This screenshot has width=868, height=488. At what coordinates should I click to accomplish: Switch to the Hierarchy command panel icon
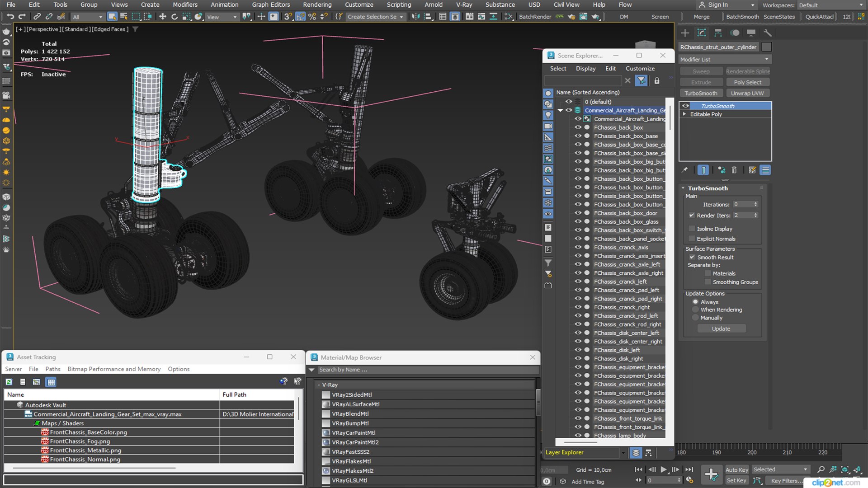tap(718, 33)
